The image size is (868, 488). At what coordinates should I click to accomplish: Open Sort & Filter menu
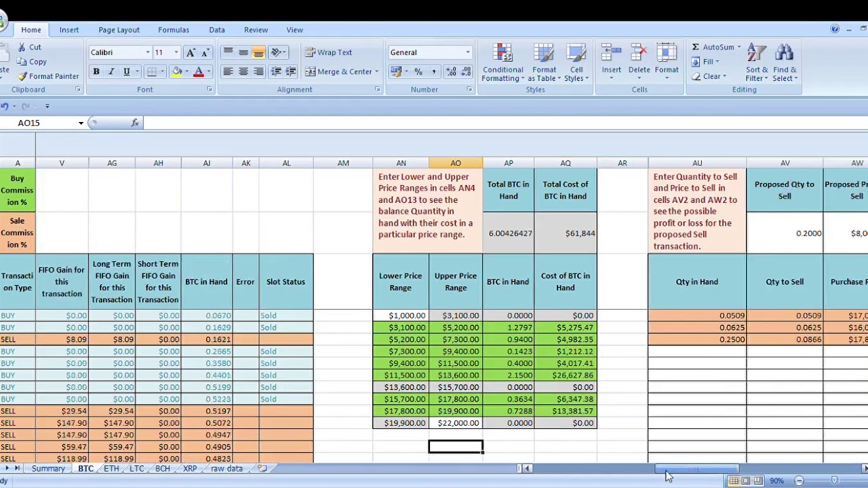757,62
